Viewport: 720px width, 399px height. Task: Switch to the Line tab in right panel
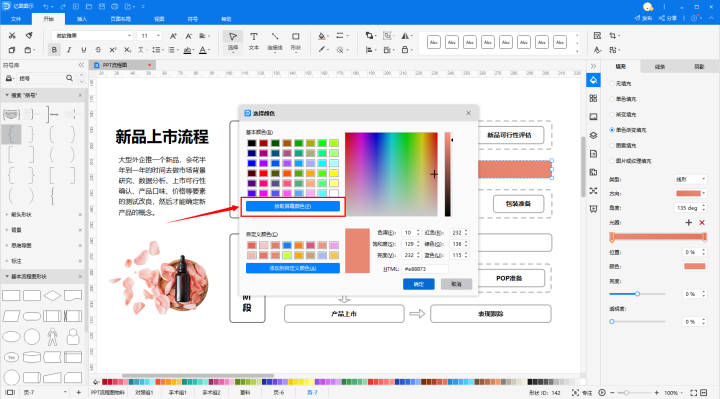click(x=660, y=67)
